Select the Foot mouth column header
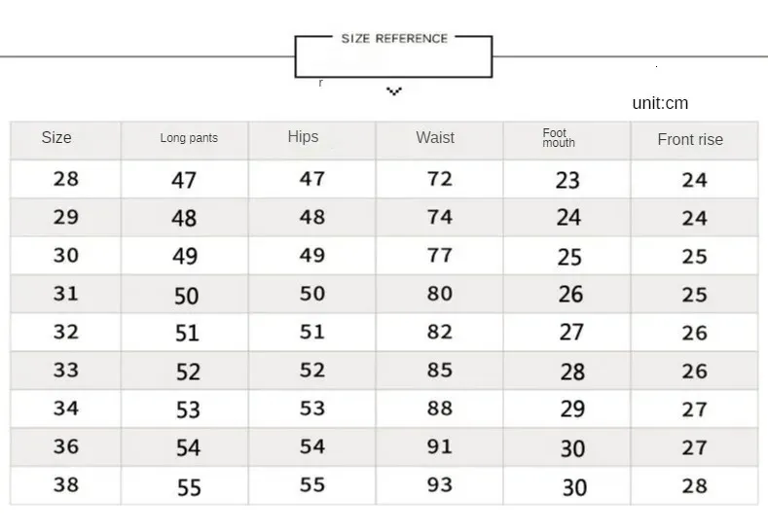 tap(559, 138)
